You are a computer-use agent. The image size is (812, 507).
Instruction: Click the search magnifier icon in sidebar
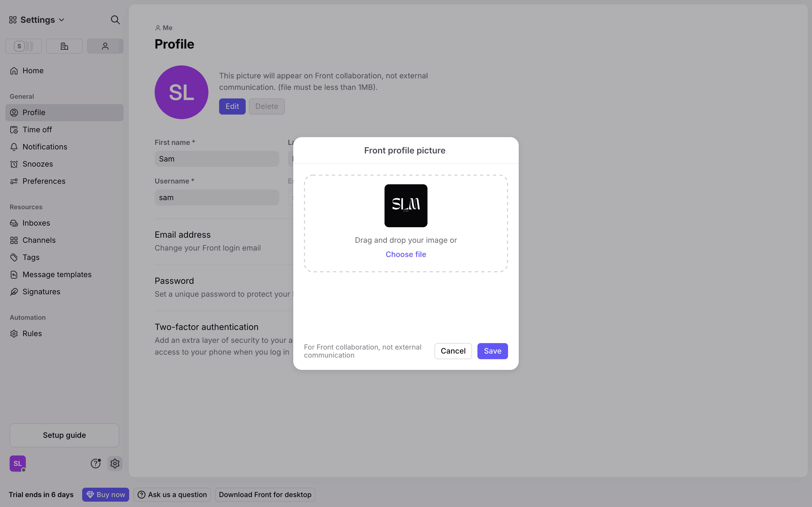point(115,20)
